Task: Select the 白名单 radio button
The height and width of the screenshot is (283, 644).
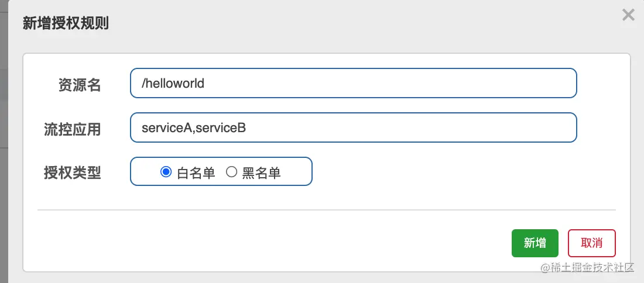Action: 166,172
